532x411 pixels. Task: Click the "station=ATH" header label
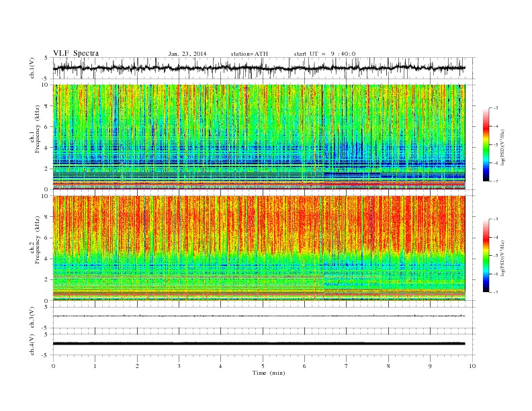point(249,54)
